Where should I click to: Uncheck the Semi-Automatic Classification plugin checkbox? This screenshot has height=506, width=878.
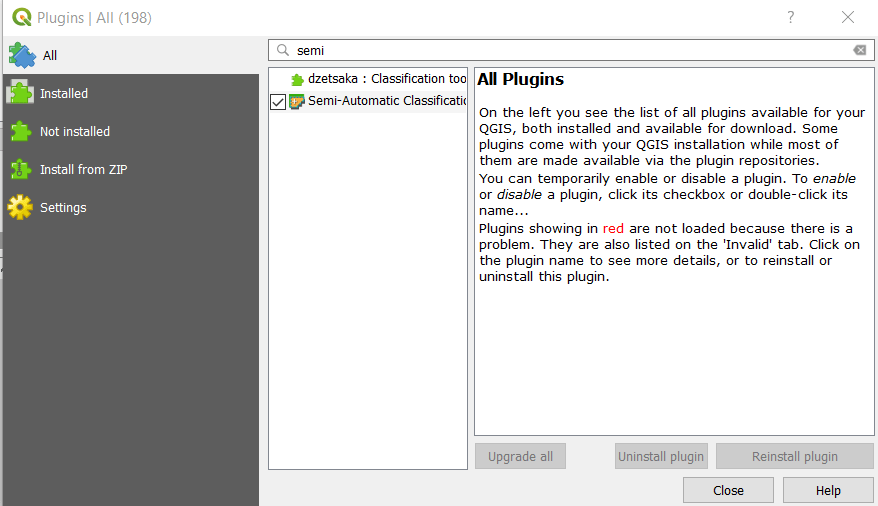(x=278, y=102)
